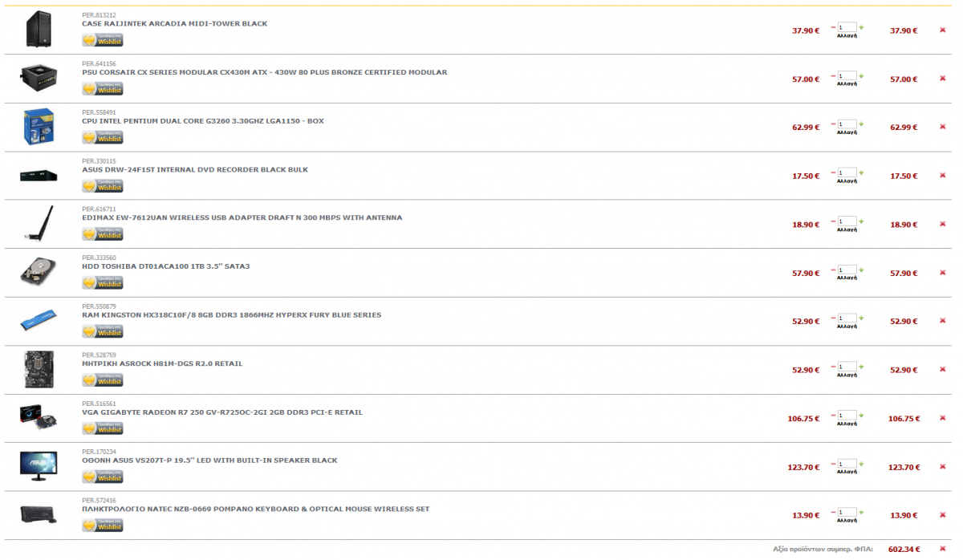Click the 602.34 € cart total value

(x=904, y=549)
